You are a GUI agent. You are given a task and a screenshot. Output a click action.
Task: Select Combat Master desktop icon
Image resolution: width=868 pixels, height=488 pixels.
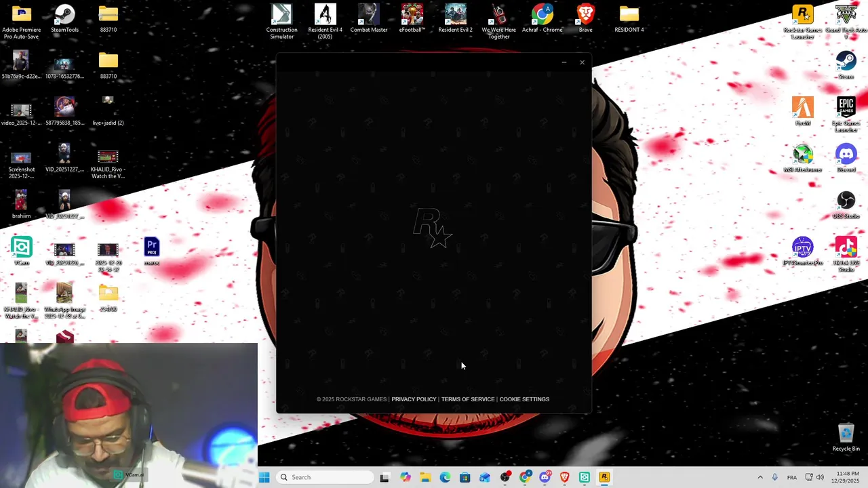[369, 18]
